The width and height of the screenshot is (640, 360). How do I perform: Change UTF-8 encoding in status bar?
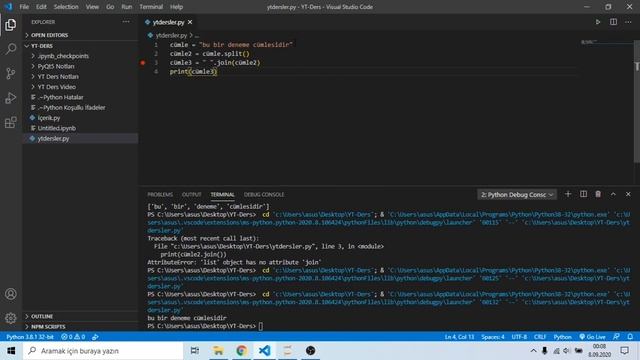pos(519,337)
